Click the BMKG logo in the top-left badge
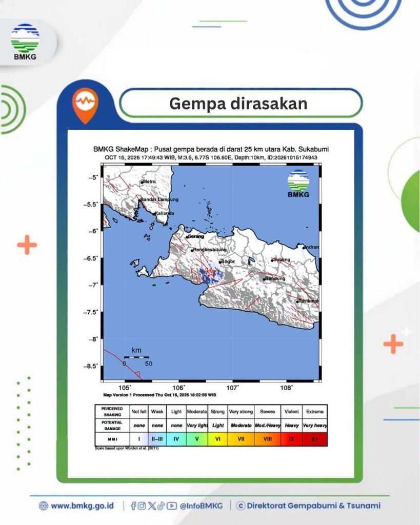The width and height of the screenshot is (420, 525). (x=25, y=42)
